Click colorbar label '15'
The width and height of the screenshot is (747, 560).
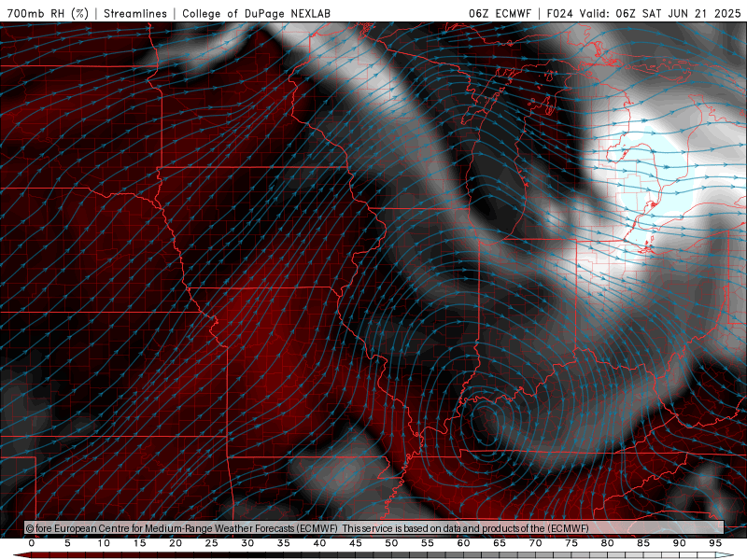click(139, 543)
